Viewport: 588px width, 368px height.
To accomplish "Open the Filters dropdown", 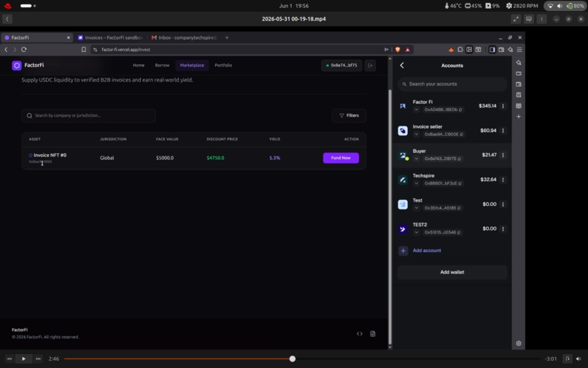I will pos(349,115).
